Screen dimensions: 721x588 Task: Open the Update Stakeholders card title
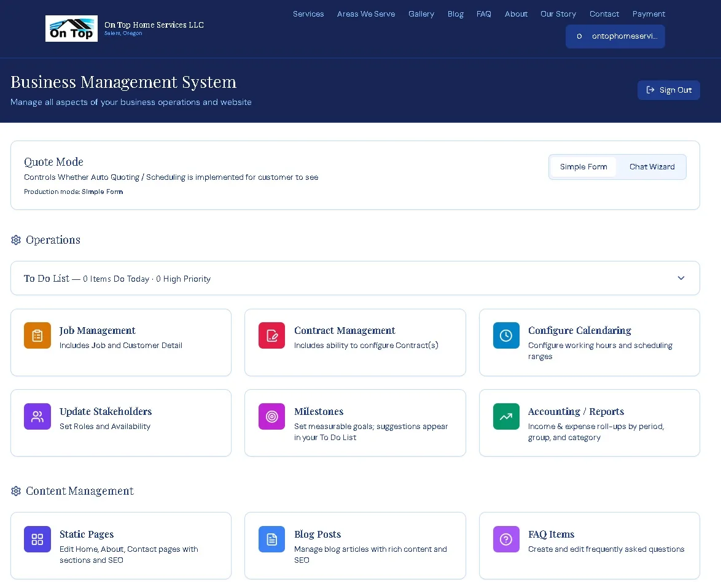click(106, 411)
